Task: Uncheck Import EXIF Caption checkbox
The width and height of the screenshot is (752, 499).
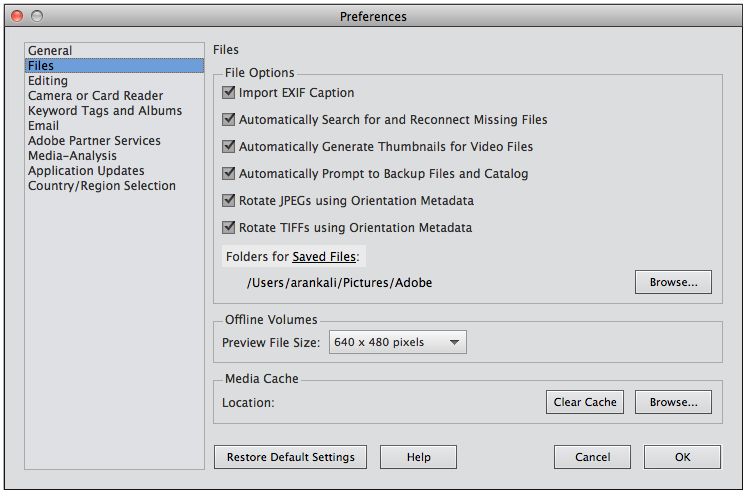Action: 229,92
